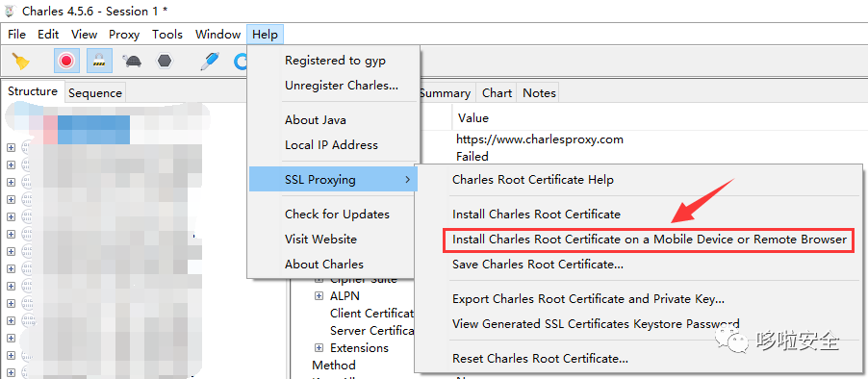Screen dimensions: 868x379
Task: Toggle the red Record button
Action: coord(66,61)
